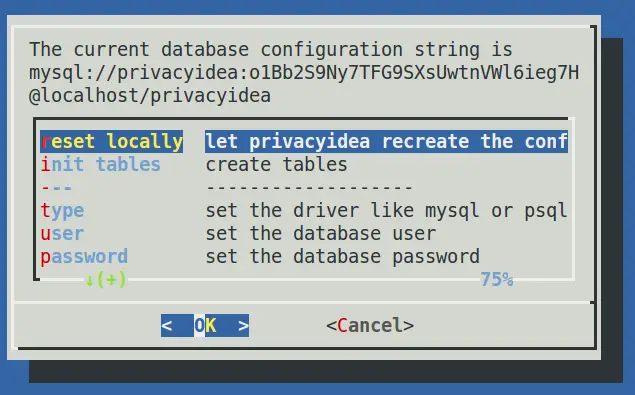Screen dimensions: 635x395
Task: Click the right angle bracket of OK
Action: (x=243, y=326)
